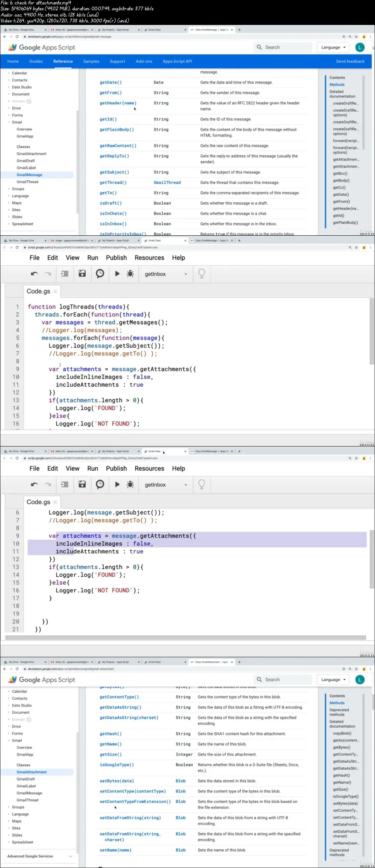The width and height of the screenshot is (375, 868).
Task: Click Run play icon in third frame's editor
Action: click(x=117, y=484)
